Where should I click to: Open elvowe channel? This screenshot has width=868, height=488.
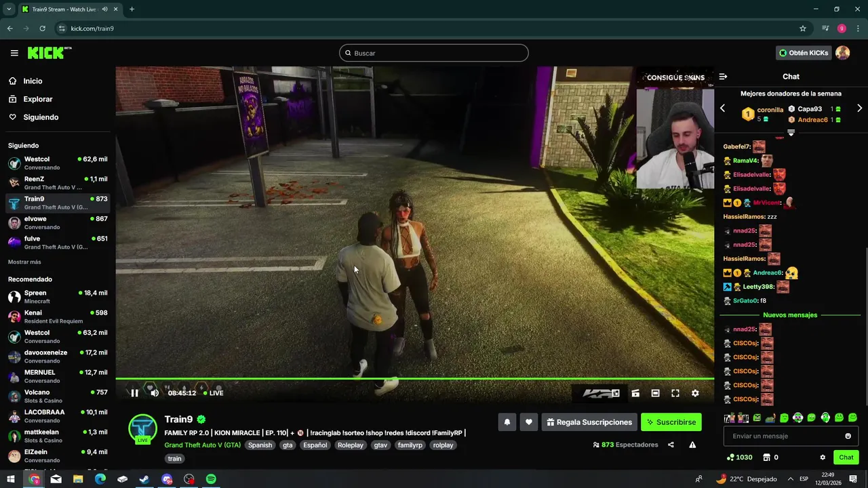(x=58, y=222)
